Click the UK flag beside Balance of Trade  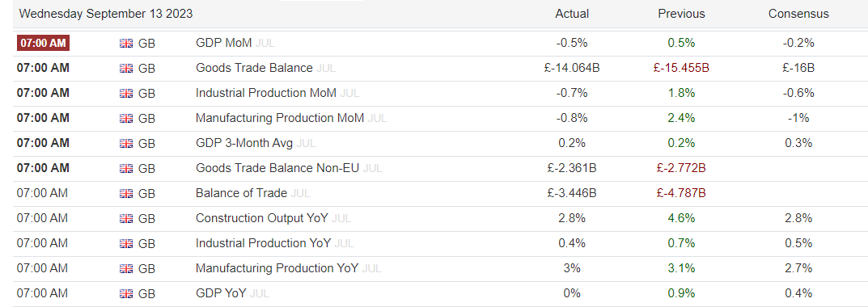126,193
